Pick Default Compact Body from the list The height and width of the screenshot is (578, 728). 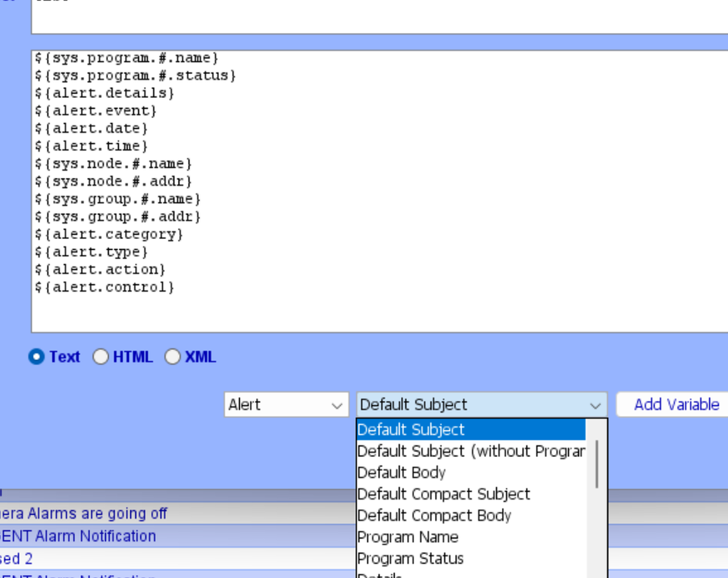[x=432, y=516]
